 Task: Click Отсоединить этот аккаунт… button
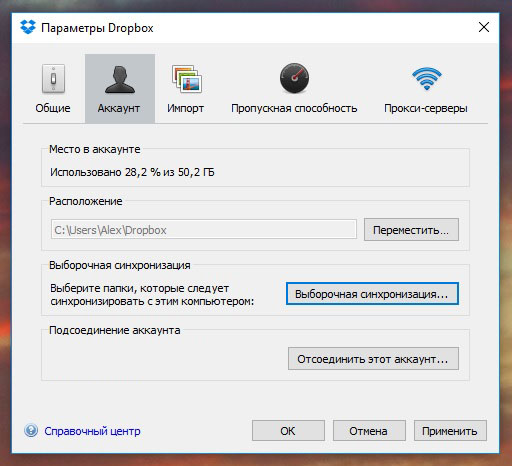point(373,359)
